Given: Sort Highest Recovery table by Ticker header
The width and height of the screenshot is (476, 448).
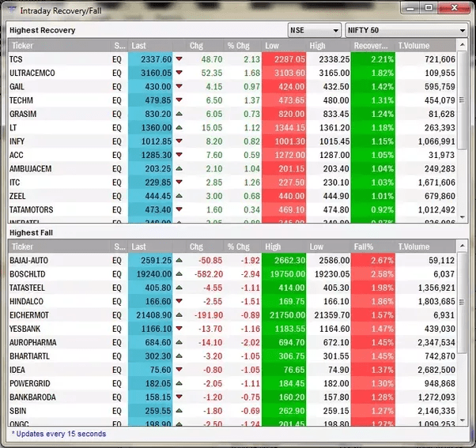Looking at the screenshot, I should (59, 46).
